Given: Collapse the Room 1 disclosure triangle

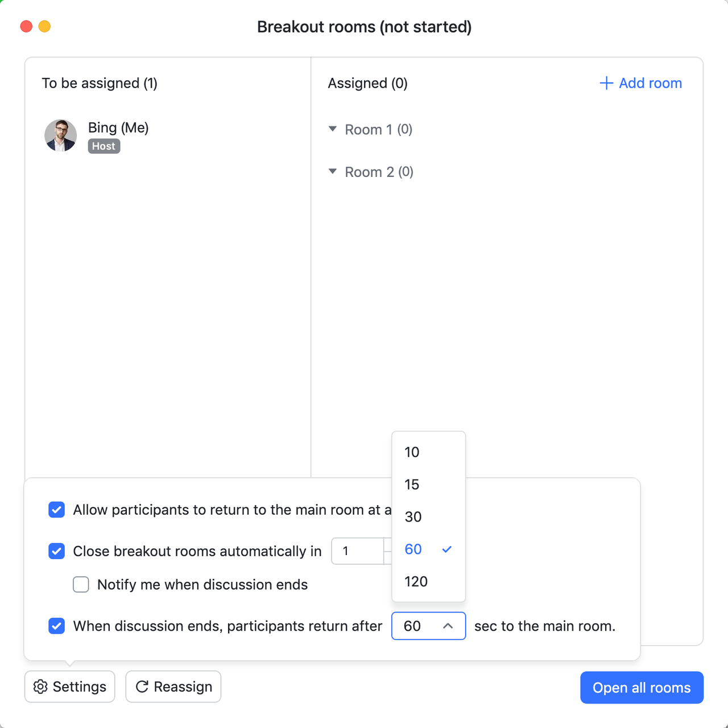Looking at the screenshot, I should pyautogui.click(x=333, y=129).
